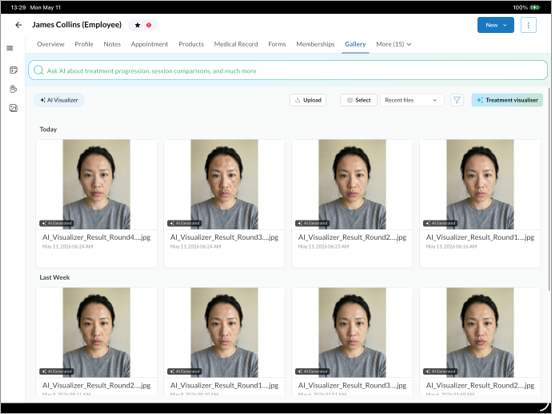This screenshot has width=552, height=414.
Task: Expand the More (15) tabs dropdown
Action: tap(394, 44)
